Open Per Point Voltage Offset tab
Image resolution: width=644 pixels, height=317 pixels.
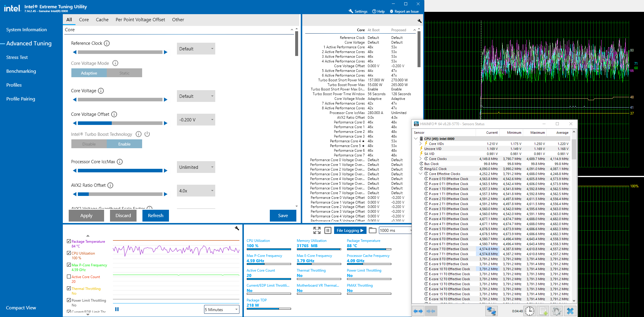[140, 20]
